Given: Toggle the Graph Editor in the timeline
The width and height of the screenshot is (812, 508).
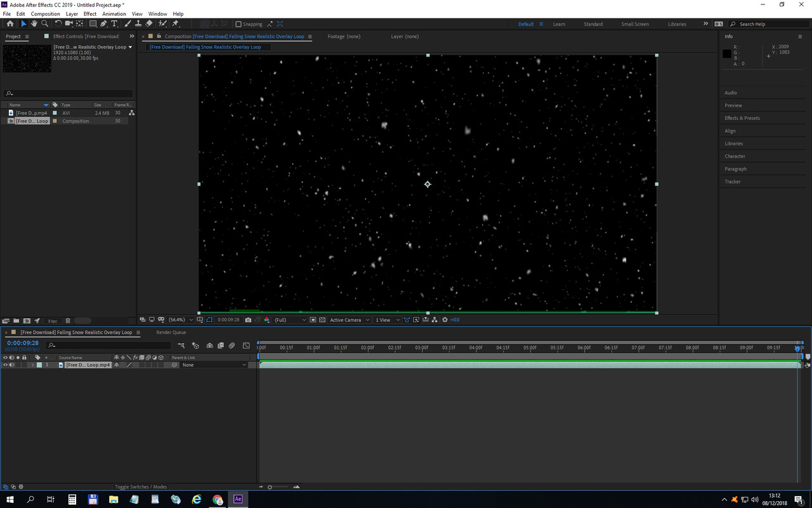Looking at the screenshot, I should (x=246, y=345).
